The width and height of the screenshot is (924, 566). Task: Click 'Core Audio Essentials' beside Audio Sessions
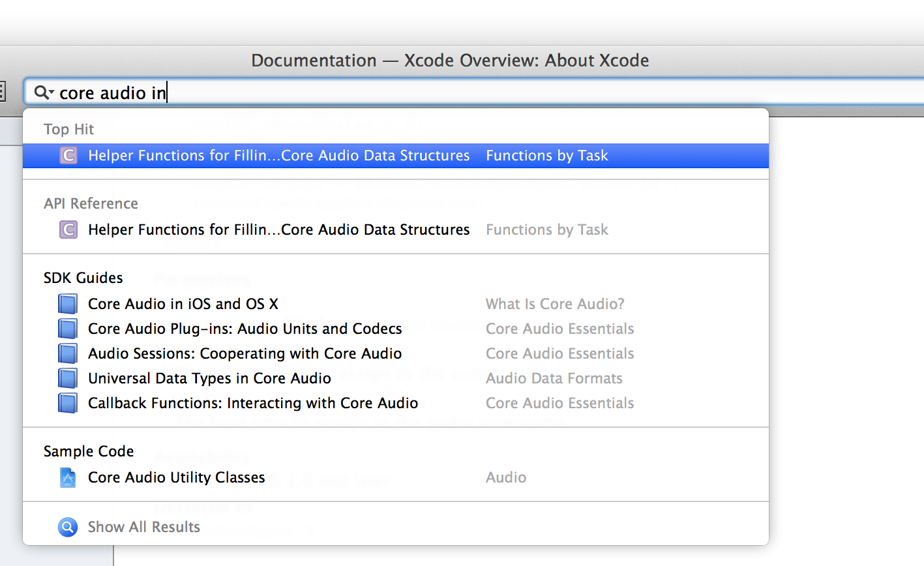coord(560,353)
